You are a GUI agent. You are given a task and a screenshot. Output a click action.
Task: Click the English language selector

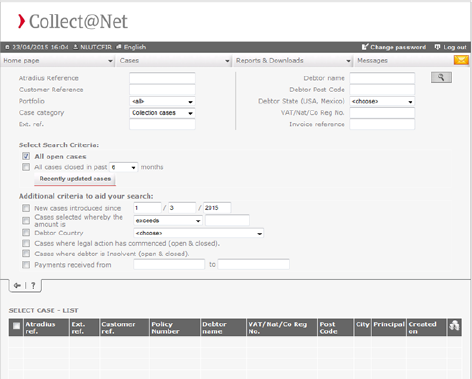click(x=131, y=47)
